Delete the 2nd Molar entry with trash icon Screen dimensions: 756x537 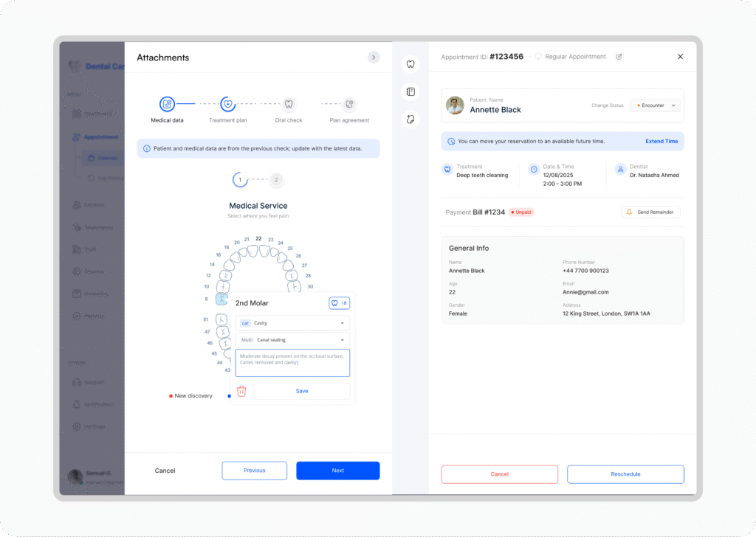tap(241, 391)
